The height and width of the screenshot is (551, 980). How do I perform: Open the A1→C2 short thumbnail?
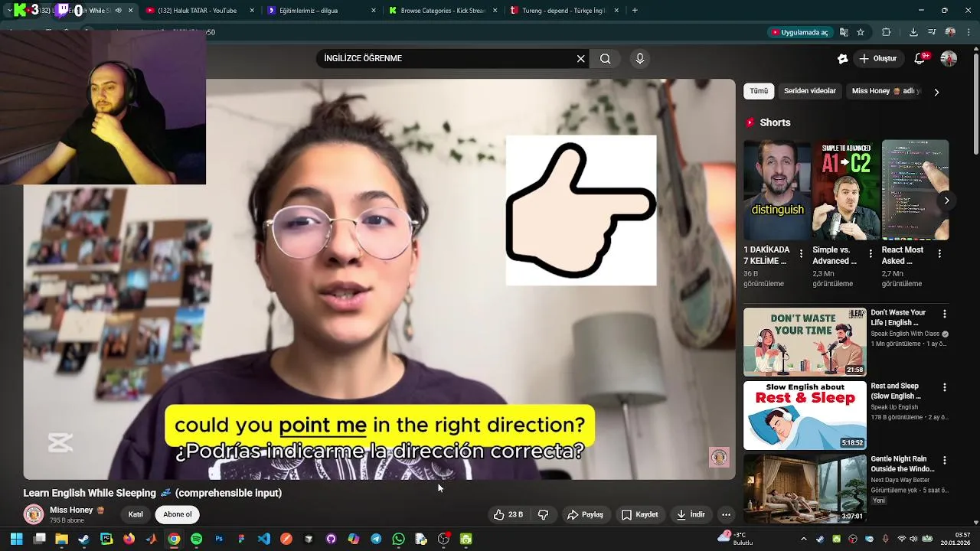[x=846, y=190]
